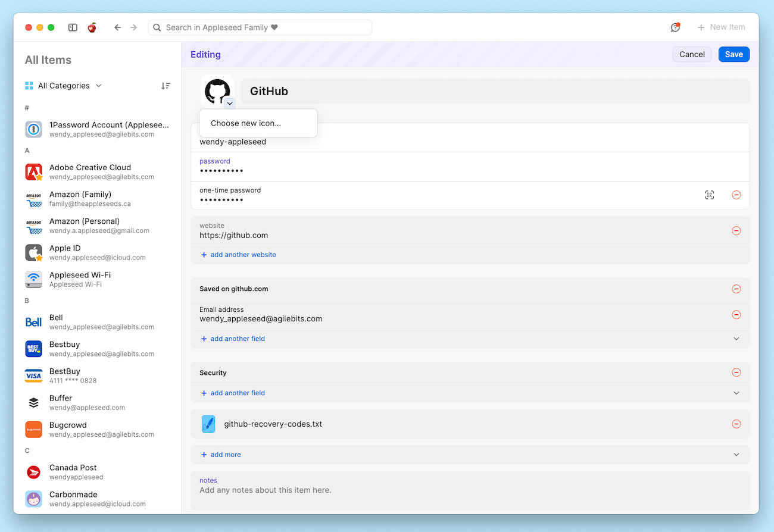Select the Buffer item icon

pos(34,403)
